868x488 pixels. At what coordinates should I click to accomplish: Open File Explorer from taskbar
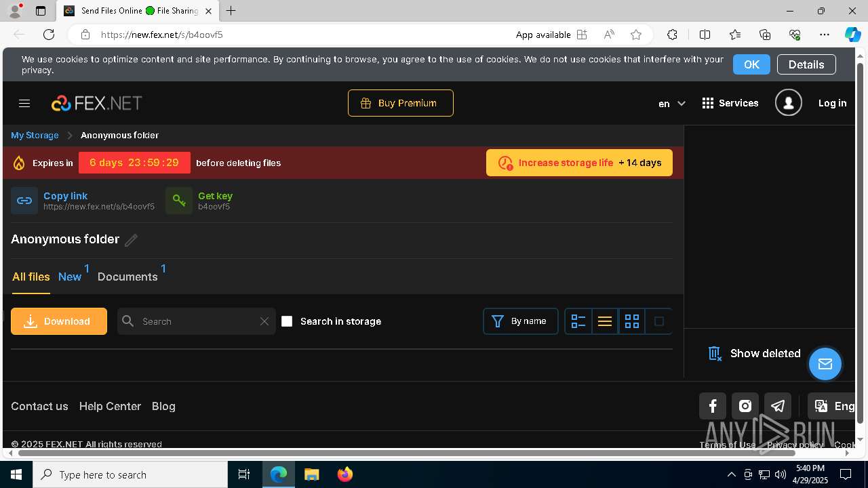(x=311, y=474)
